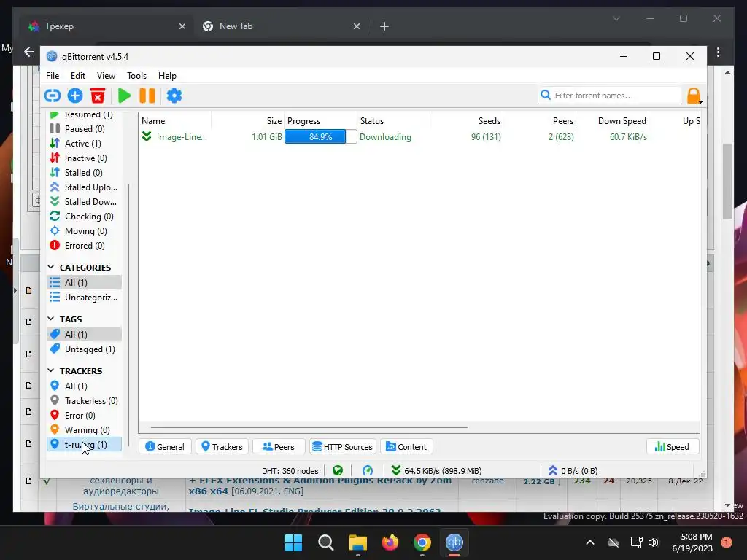Screen dimensions: 747x560
Task: Click download speed 64.5 KiB/s status
Action: (x=437, y=470)
